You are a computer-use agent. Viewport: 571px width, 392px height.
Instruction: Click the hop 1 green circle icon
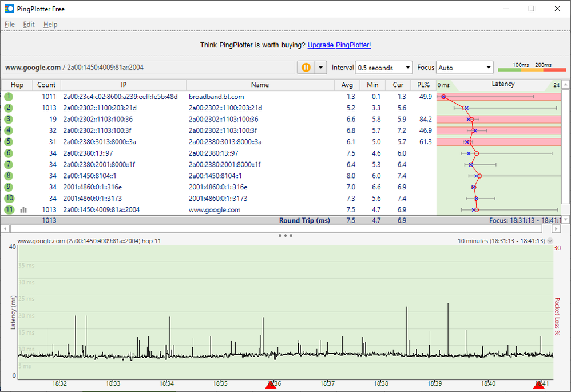(9, 97)
